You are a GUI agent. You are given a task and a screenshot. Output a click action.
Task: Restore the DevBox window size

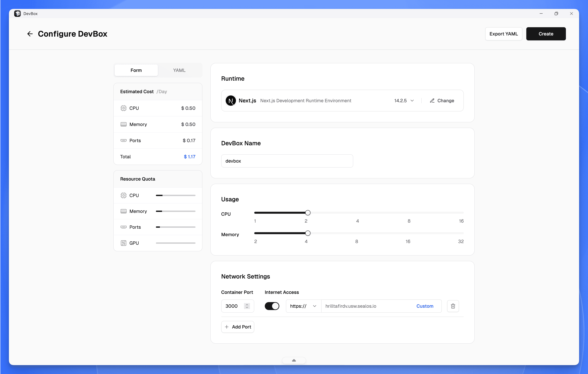[x=556, y=14]
